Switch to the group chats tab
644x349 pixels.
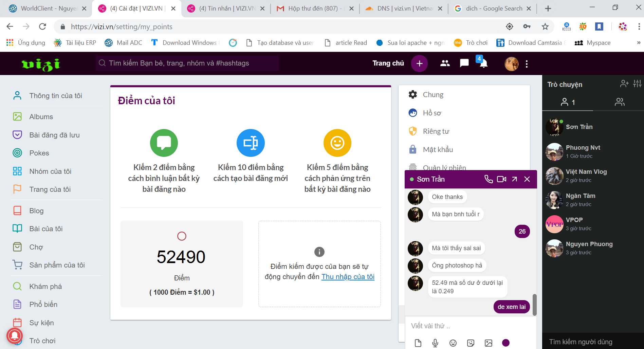coord(619,102)
